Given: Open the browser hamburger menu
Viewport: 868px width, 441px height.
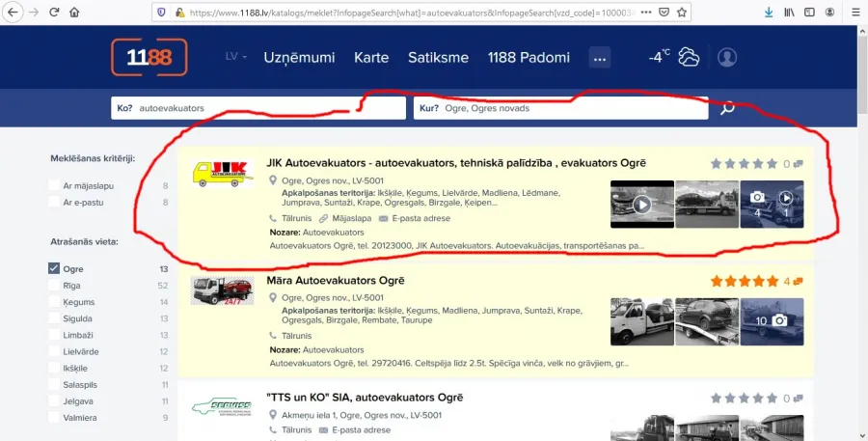Looking at the screenshot, I should point(855,13).
